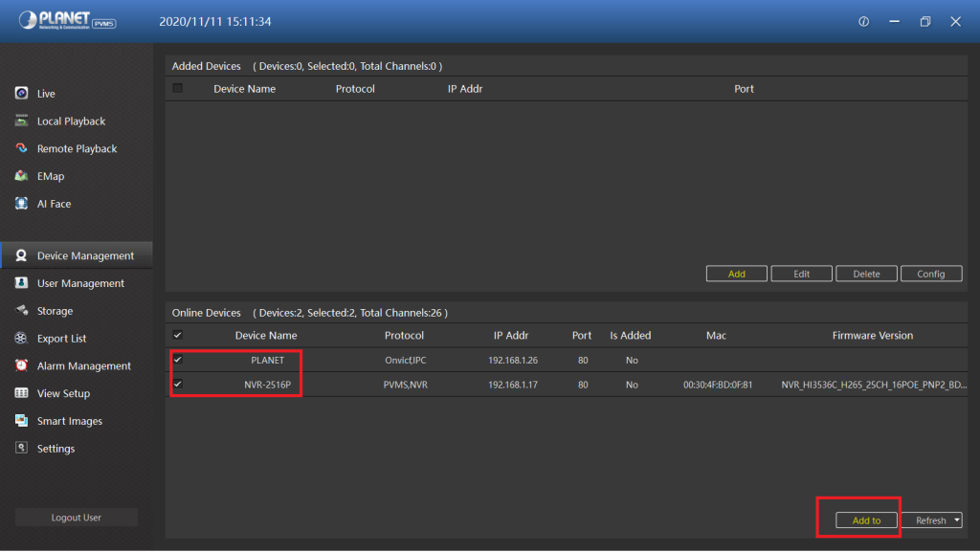Click the NVR_HI3536C firmware version text
Viewport: 980px width, 552px height.
coord(874,385)
